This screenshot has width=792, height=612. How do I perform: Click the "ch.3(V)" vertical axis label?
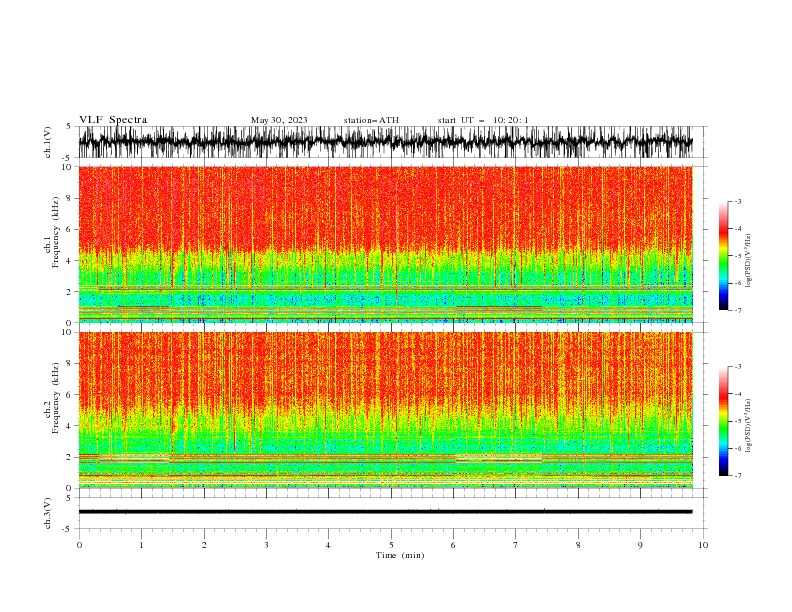48,513
